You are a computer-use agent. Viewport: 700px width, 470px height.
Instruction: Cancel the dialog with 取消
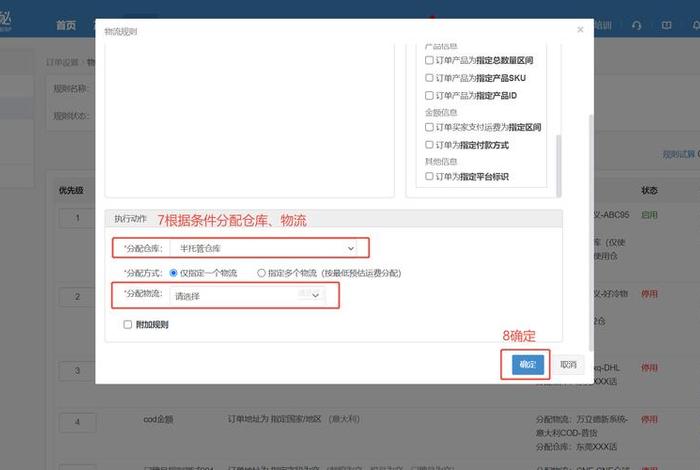[x=568, y=365]
